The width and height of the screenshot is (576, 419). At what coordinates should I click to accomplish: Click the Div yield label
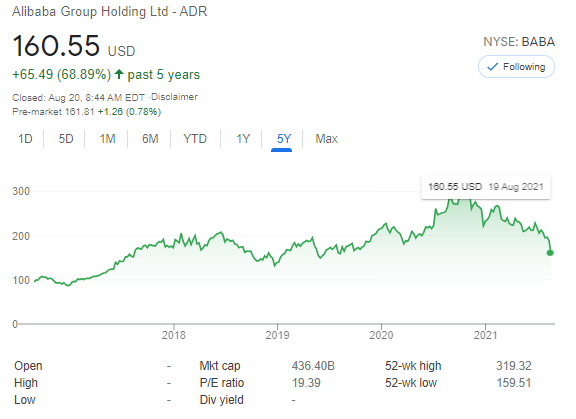tap(222, 400)
